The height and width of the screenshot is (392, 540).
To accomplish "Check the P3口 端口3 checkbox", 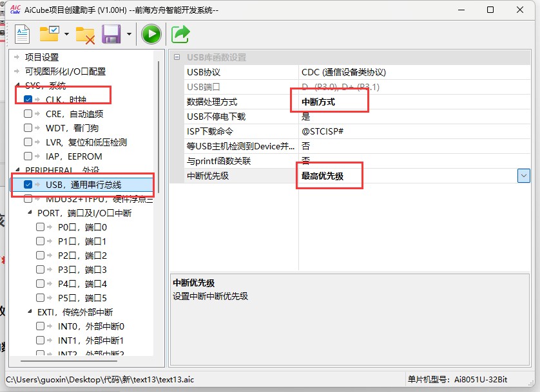I will (x=41, y=269).
